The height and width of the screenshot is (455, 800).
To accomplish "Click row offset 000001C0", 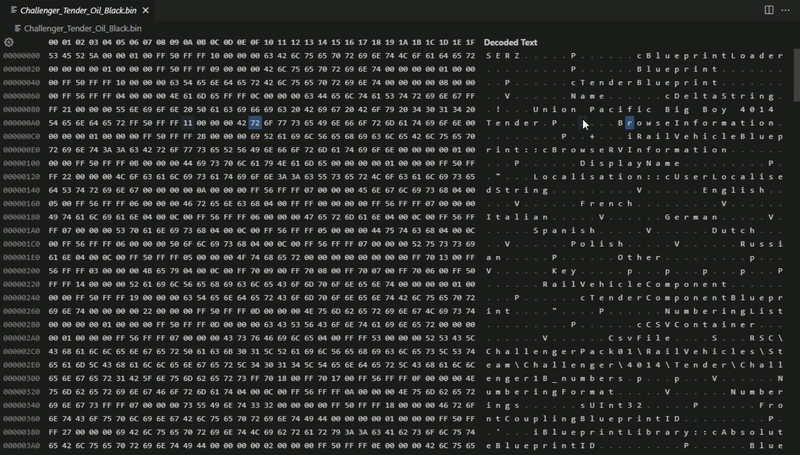I will point(21,244).
